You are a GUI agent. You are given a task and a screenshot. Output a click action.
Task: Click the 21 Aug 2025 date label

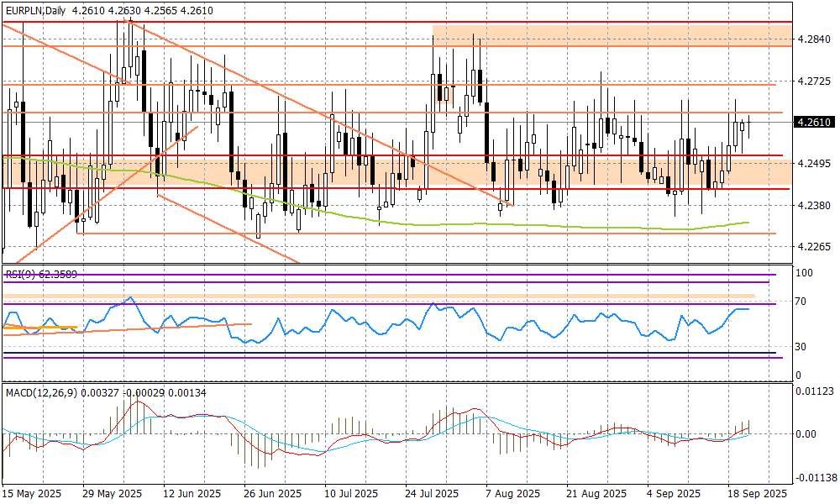(x=596, y=493)
